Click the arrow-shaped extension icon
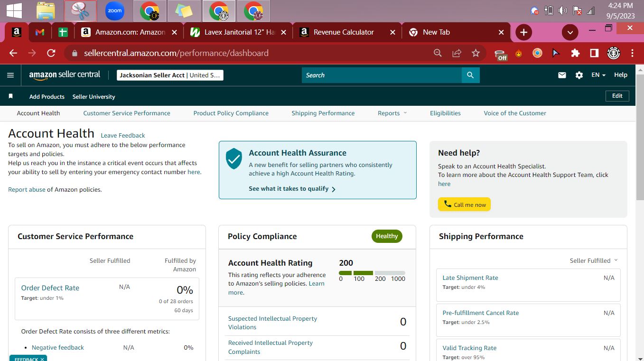The image size is (644, 361). point(556,53)
